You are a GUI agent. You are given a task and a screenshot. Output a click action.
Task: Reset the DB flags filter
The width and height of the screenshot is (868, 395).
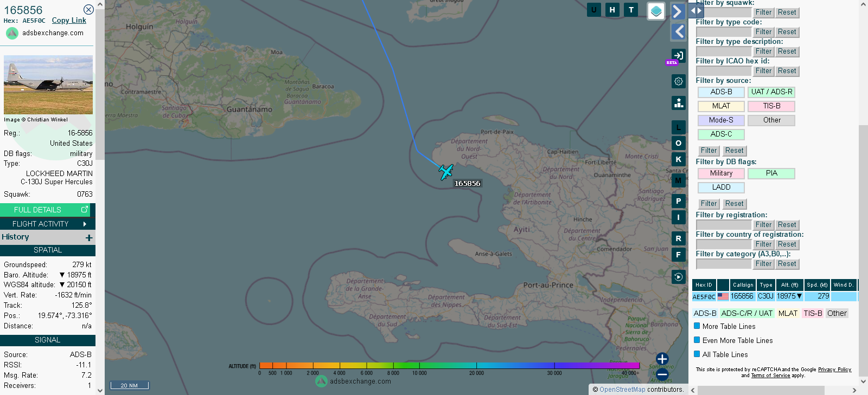[x=734, y=204]
